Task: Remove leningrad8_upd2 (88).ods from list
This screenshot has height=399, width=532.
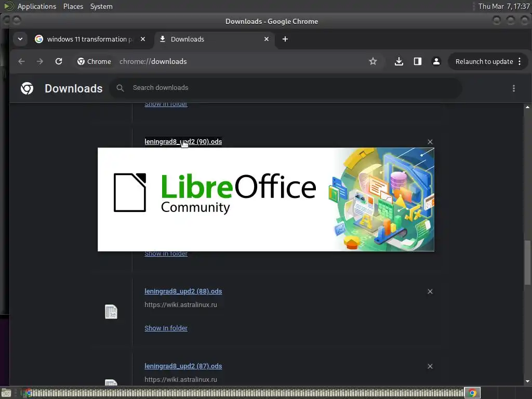Action: 430,291
